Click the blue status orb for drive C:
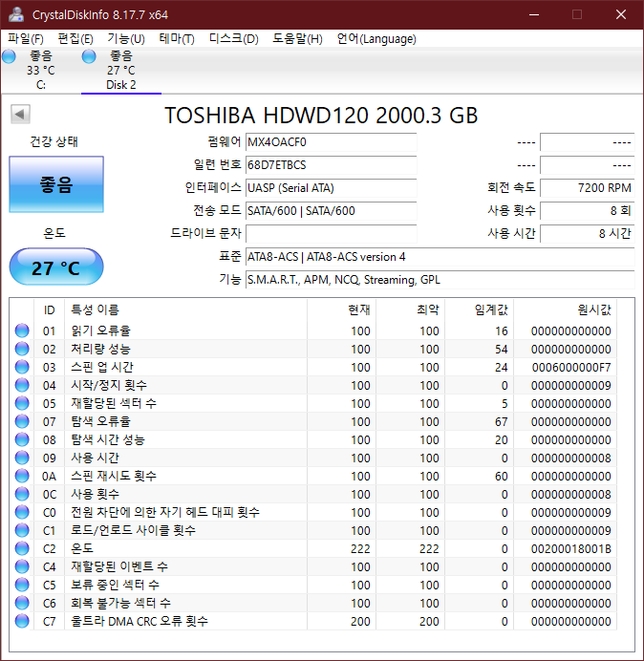Screen dimensions: 644x661 (9, 56)
